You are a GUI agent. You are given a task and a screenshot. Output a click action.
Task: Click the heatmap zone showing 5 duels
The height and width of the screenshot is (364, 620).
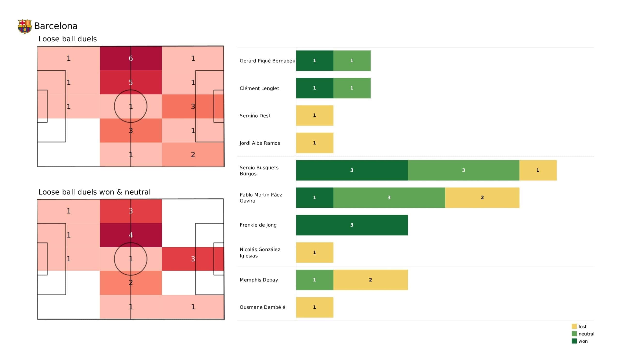click(131, 82)
